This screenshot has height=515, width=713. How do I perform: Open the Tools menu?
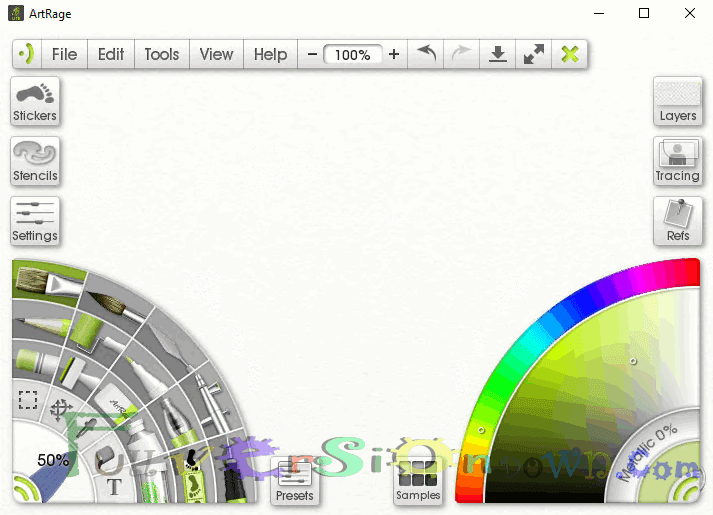[x=162, y=55]
